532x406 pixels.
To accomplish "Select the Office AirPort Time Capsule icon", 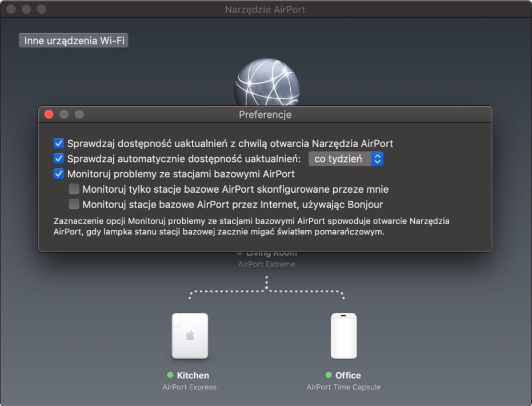I will (343, 336).
